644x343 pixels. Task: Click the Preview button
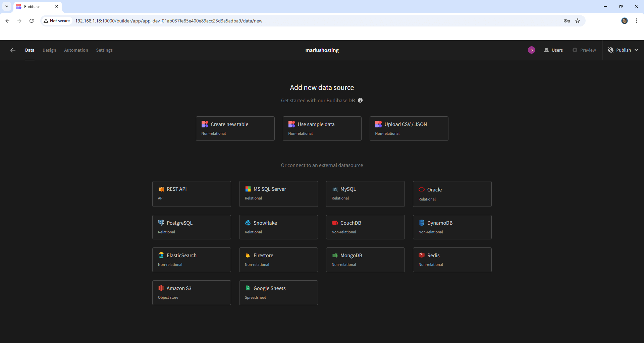click(584, 50)
